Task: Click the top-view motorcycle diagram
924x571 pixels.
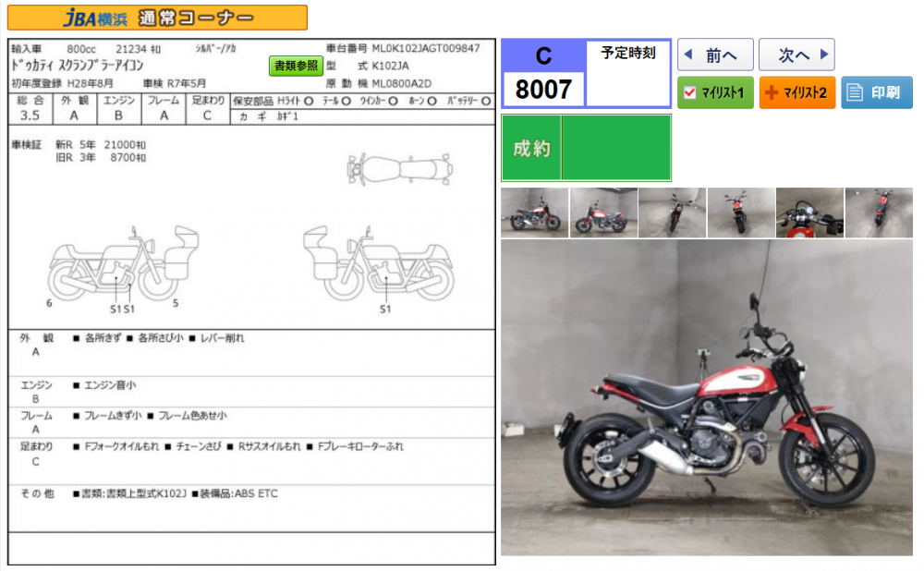Action: (x=400, y=169)
